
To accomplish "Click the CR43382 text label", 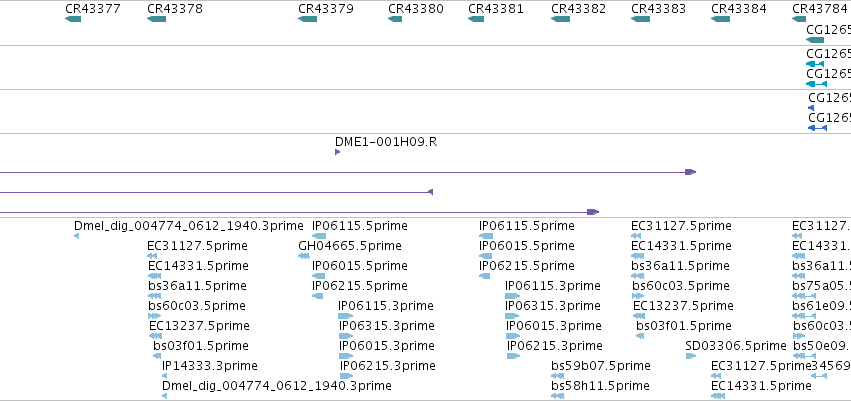I will [x=579, y=9].
